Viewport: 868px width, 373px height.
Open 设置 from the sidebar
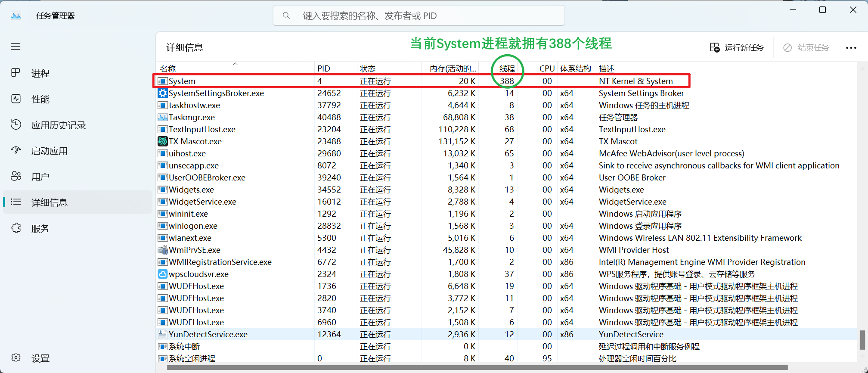[77, 358]
